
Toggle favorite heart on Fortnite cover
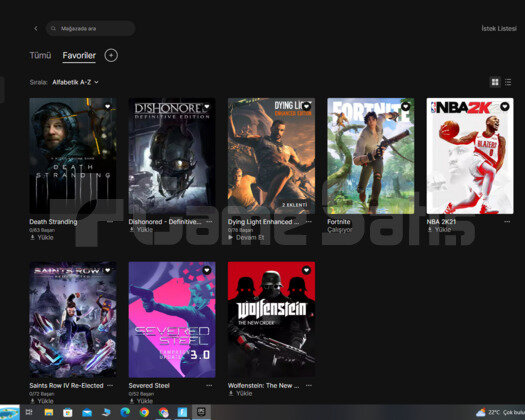(405, 107)
